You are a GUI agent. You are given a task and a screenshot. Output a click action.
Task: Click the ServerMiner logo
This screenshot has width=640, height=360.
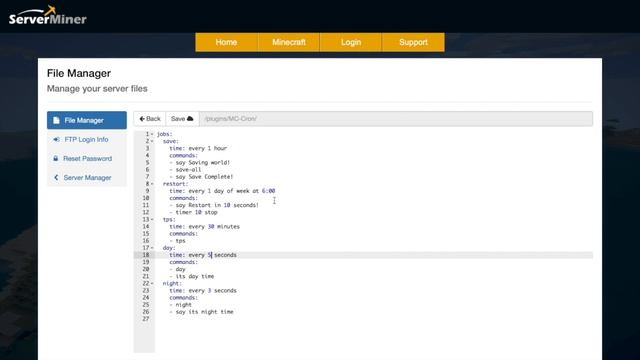tap(48, 16)
